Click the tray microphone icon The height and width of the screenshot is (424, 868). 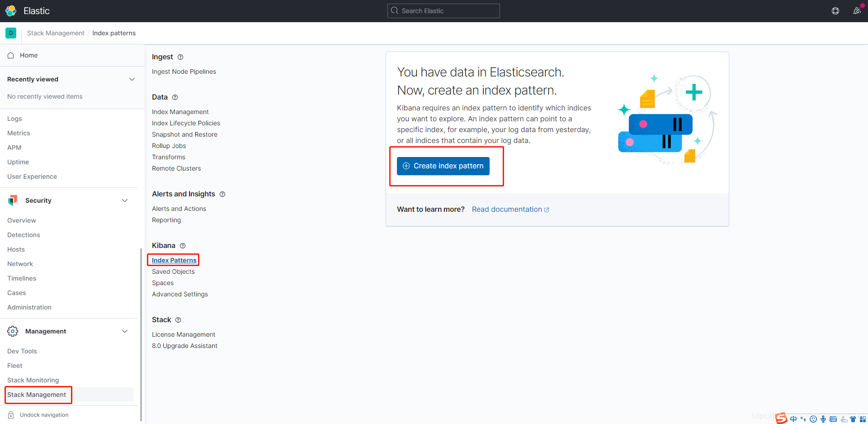coord(823,419)
